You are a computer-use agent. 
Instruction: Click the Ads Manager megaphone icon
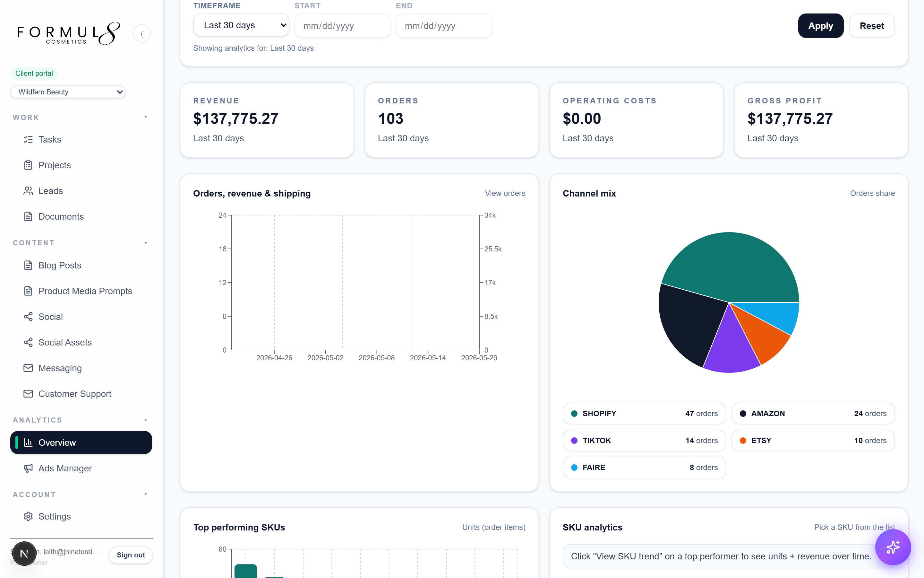point(28,468)
